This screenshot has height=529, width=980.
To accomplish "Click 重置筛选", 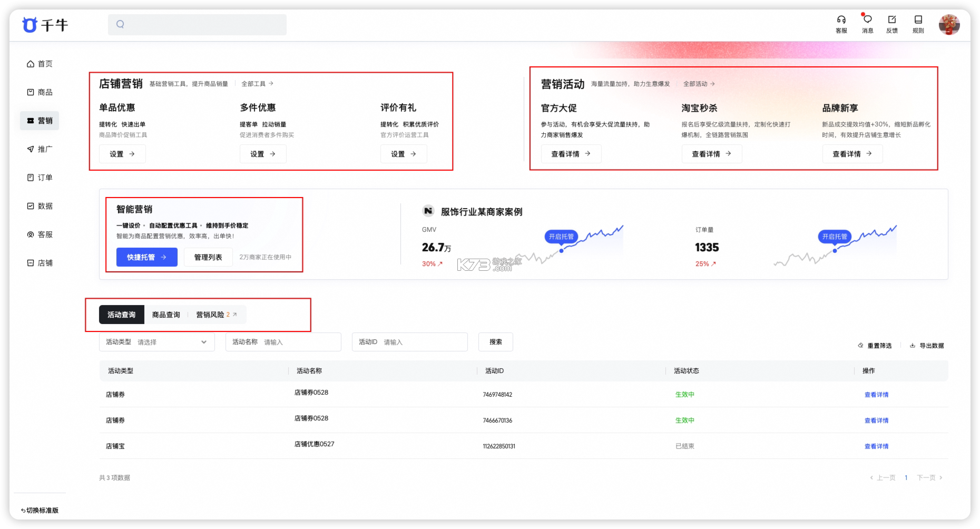I will pyautogui.click(x=875, y=346).
